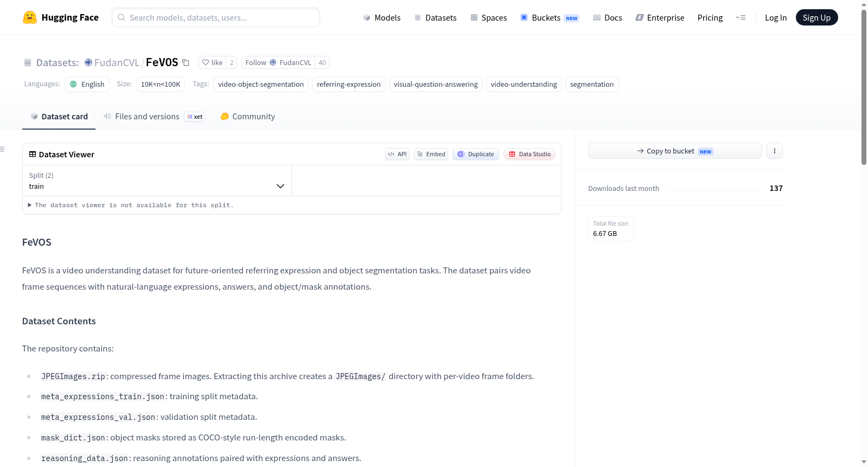Select the video-understanding tag
This screenshot has height=467, width=868.
tap(524, 84)
